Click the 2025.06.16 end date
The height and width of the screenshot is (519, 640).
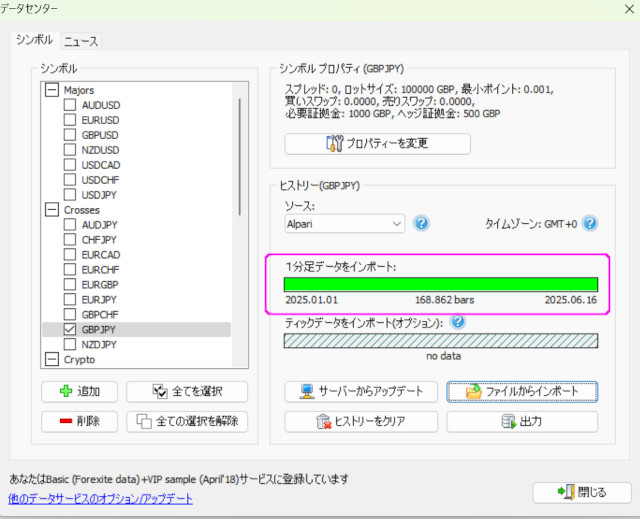pos(571,300)
